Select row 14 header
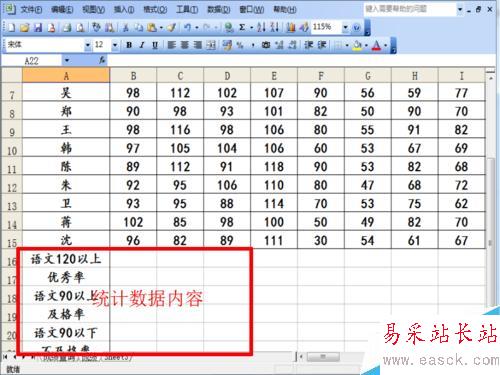Image resolution: width=500 pixels, height=375 pixels. 11,222
